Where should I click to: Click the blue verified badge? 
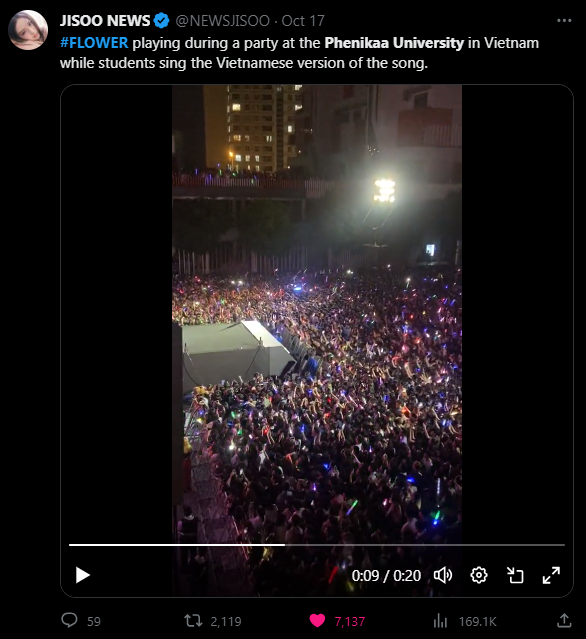point(162,20)
